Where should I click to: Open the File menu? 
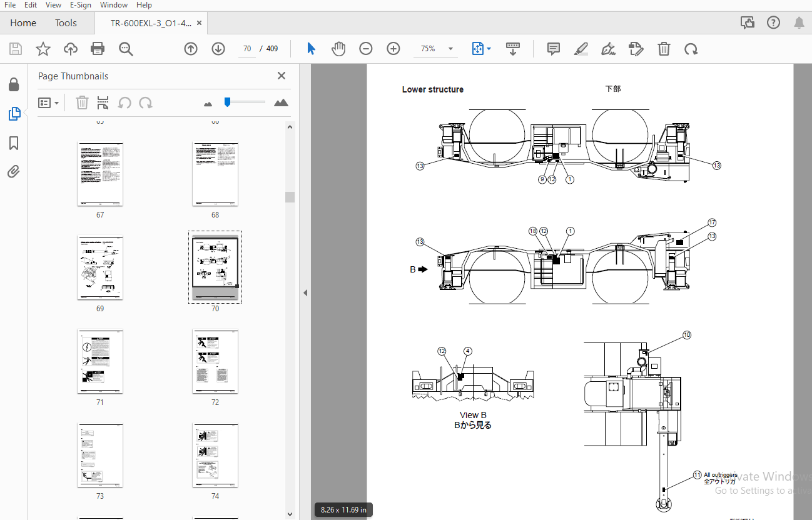(10, 5)
